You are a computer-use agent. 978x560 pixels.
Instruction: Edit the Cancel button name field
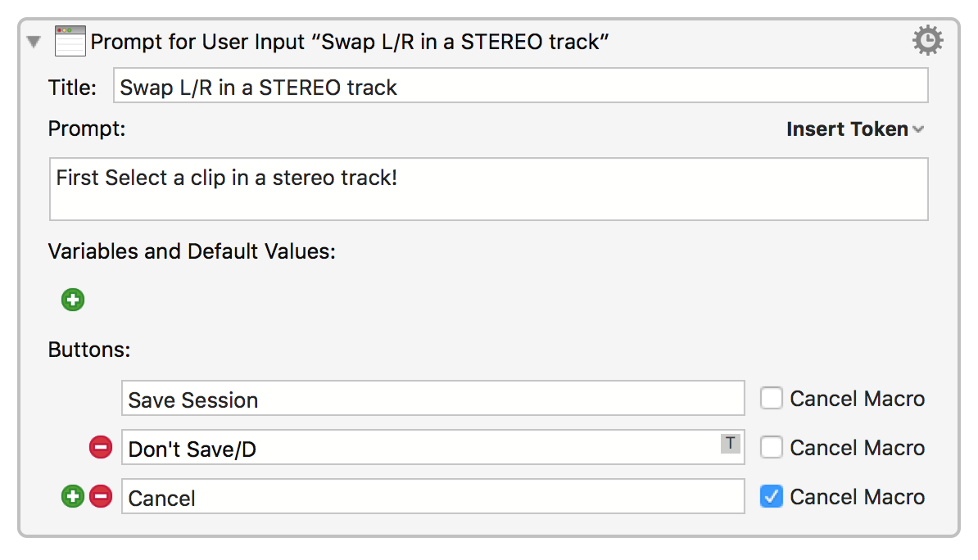432,496
